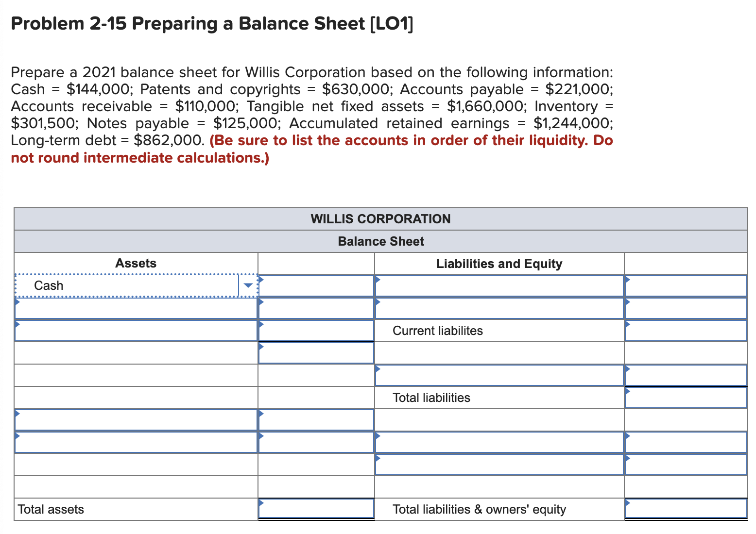Image resolution: width=756 pixels, height=534 pixels.
Task: Select the current assets subtotal cell
Action: coord(316,353)
